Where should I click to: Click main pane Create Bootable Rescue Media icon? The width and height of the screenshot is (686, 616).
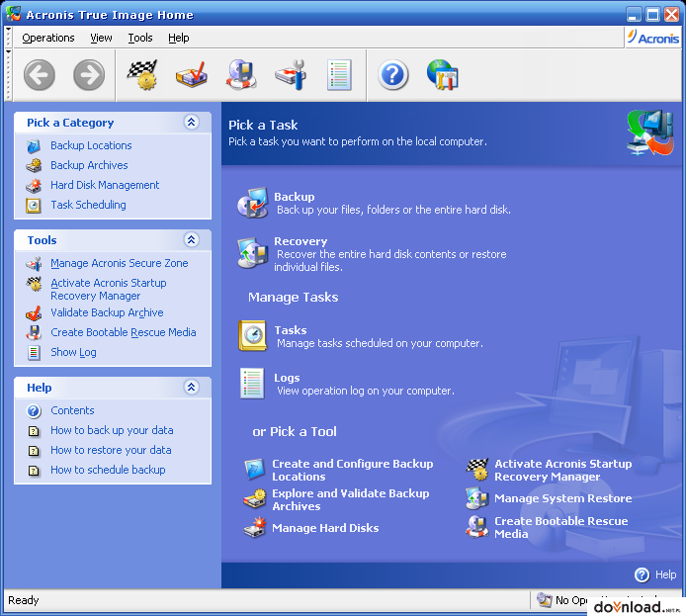click(477, 527)
